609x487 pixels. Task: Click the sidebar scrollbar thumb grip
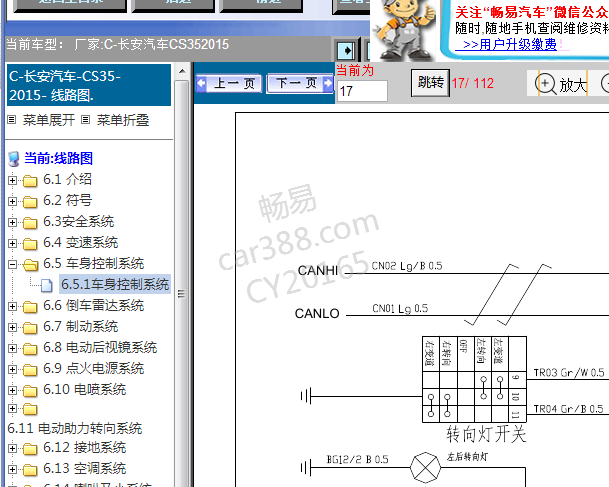(181, 294)
